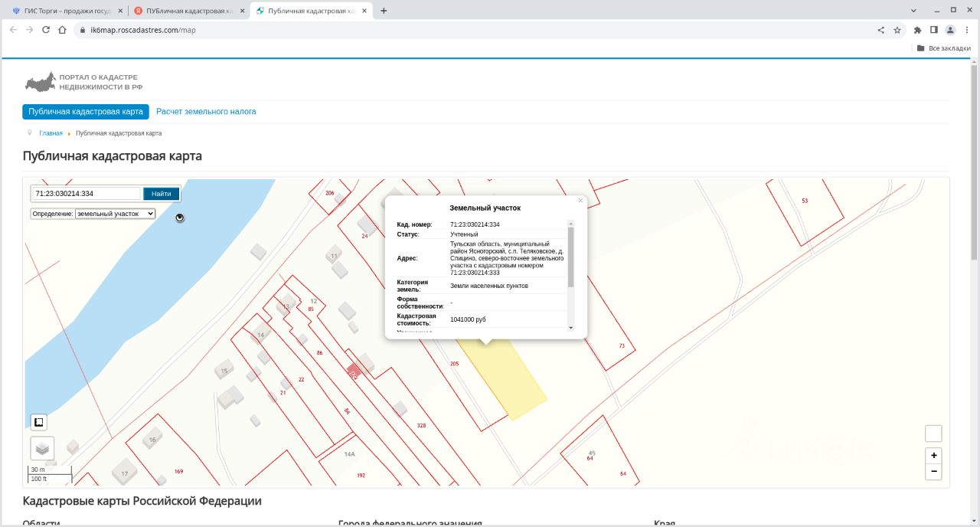
Task: Reload the page
Action: coord(46,30)
